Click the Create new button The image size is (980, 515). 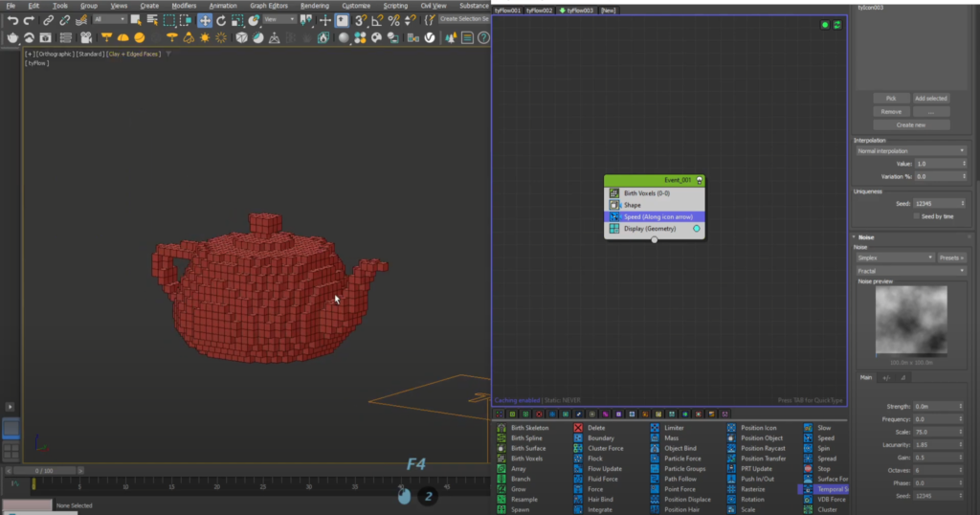[x=911, y=125]
